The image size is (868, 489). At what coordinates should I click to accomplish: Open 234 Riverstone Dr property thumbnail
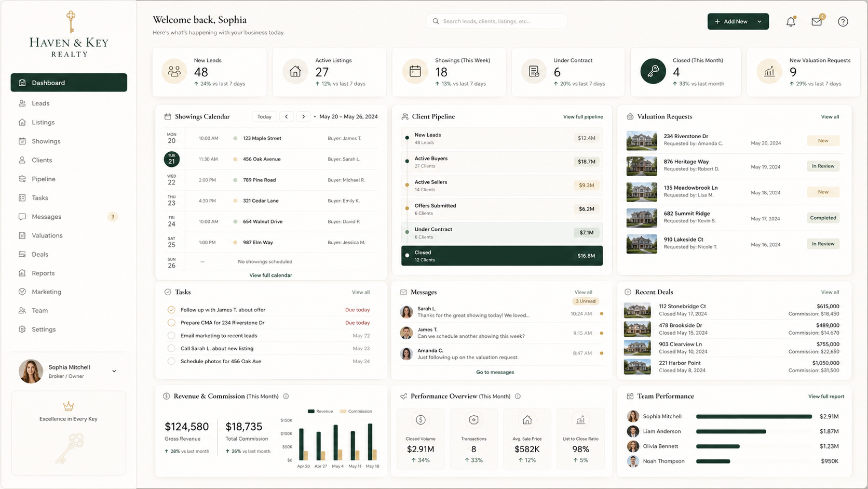point(642,140)
